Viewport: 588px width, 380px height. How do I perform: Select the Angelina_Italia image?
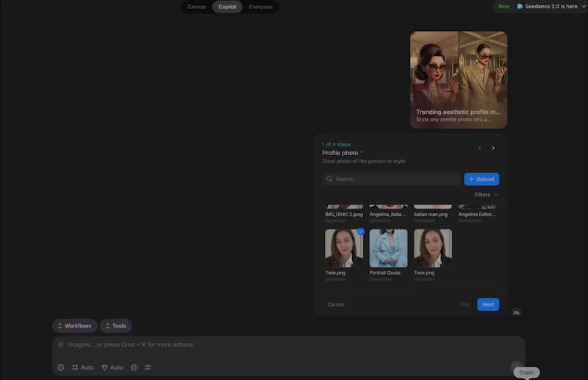coord(388,213)
